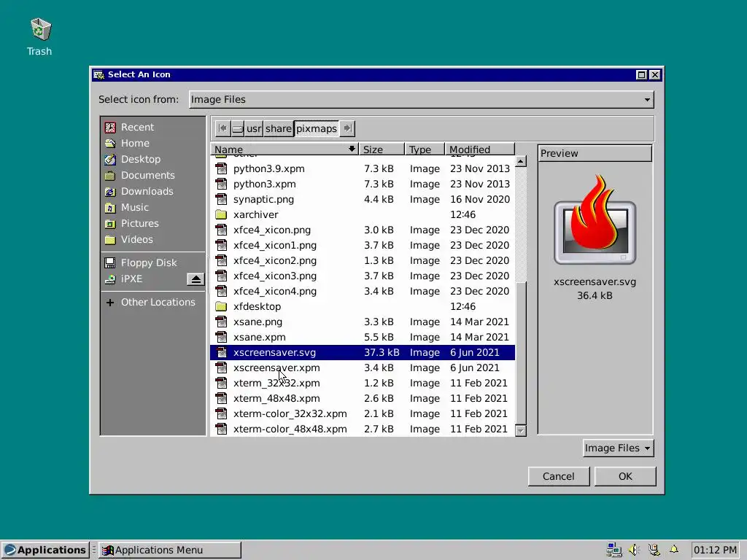Click the path bar back arrow
The height and width of the screenshot is (560, 747).
point(222,128)
